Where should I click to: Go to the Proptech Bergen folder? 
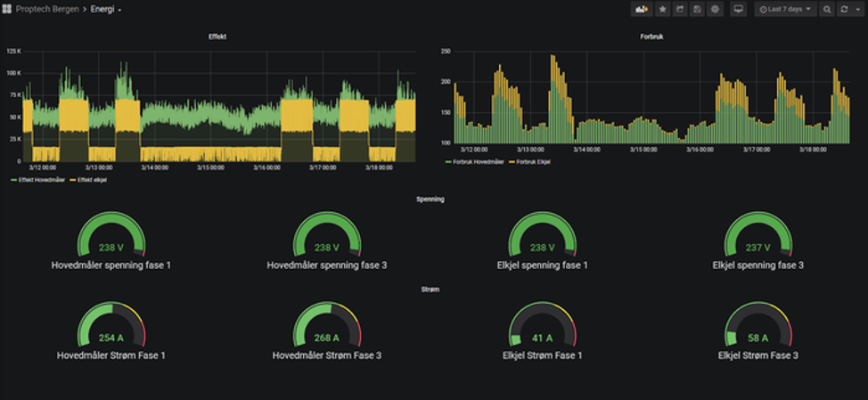point(48,9)
